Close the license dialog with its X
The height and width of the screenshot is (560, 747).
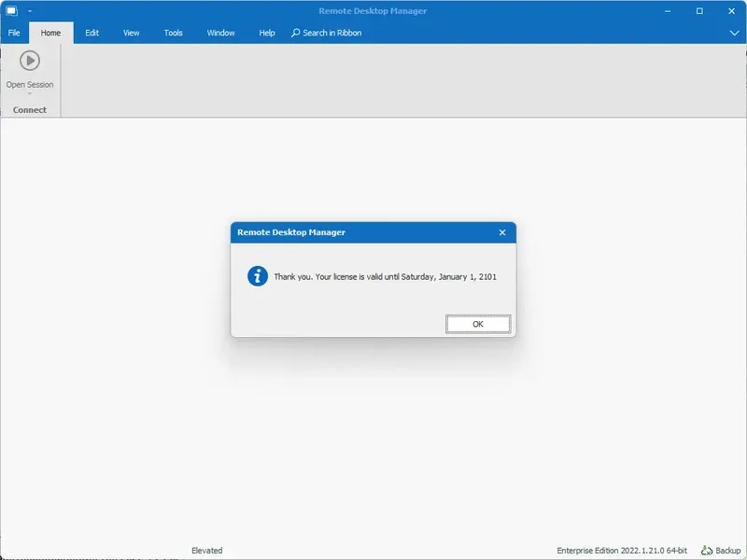click(501, 232)
